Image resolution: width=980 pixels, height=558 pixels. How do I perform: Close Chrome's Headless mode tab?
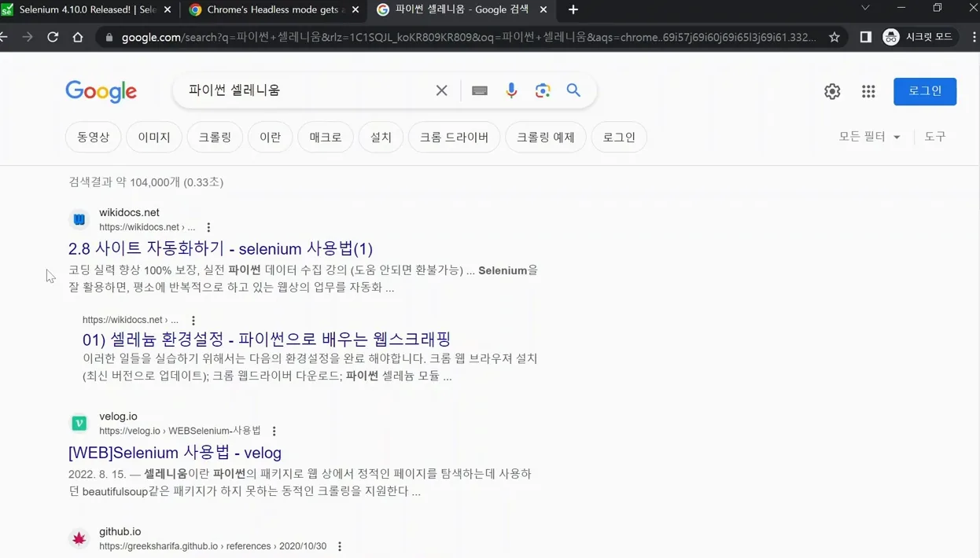pyautogui.click(x=356, y=9)
